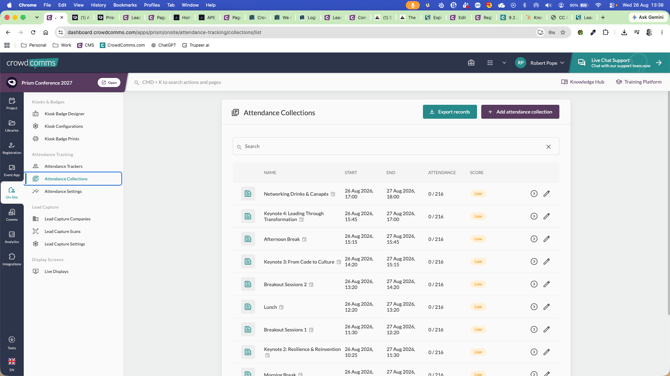
Task: Open Tasks in the left rail
Action: 12,343
